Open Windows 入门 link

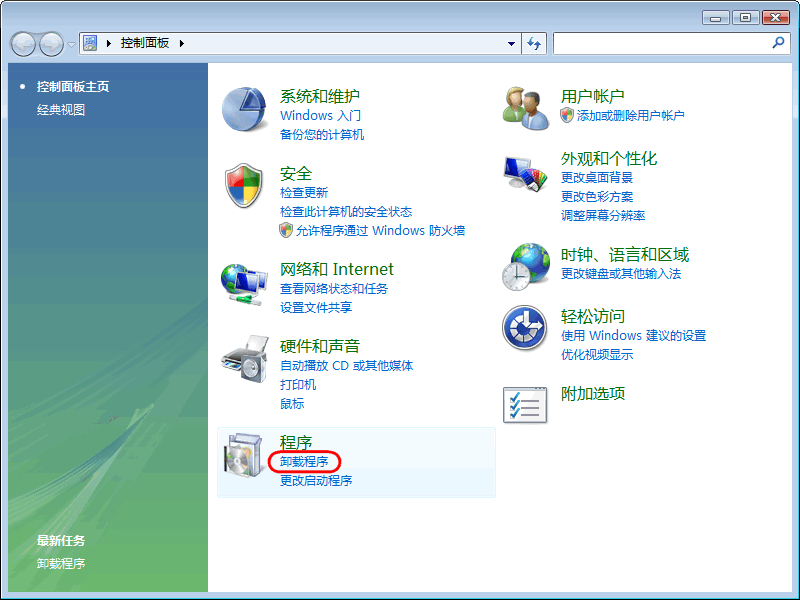[320, 115]
